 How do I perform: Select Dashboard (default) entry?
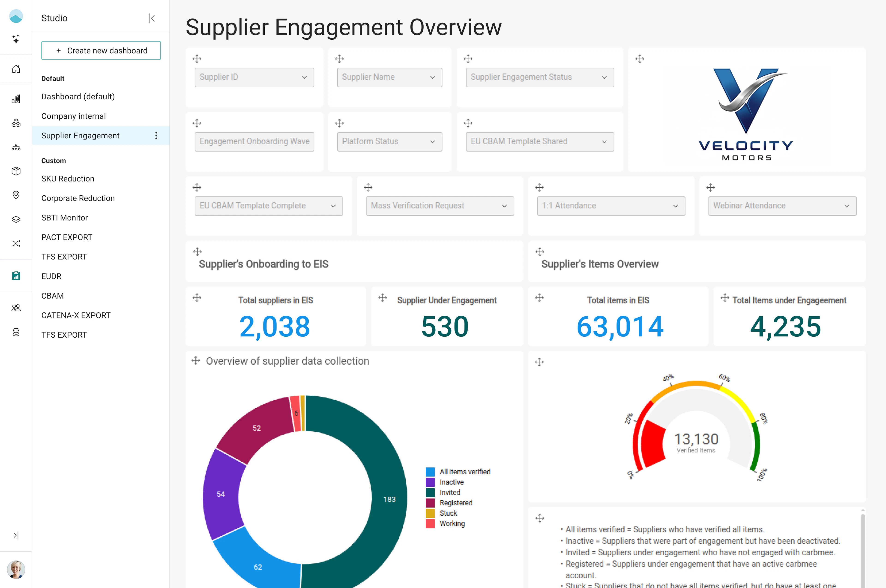78,97
